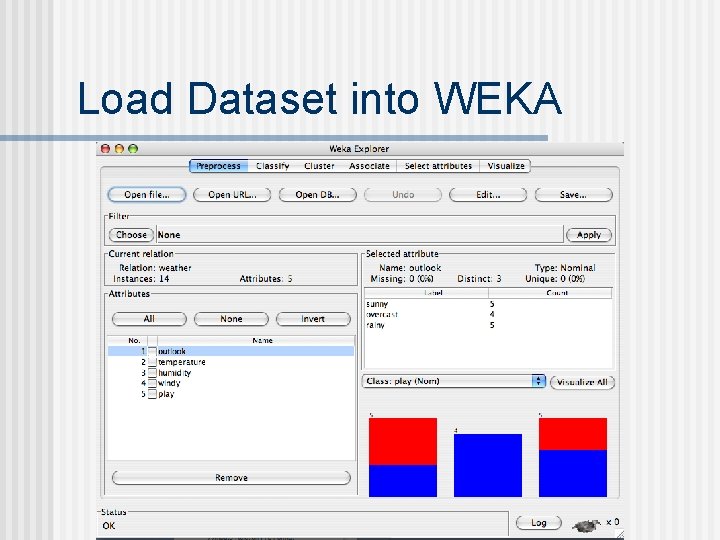Select the windy attribute name

point(169,383)
